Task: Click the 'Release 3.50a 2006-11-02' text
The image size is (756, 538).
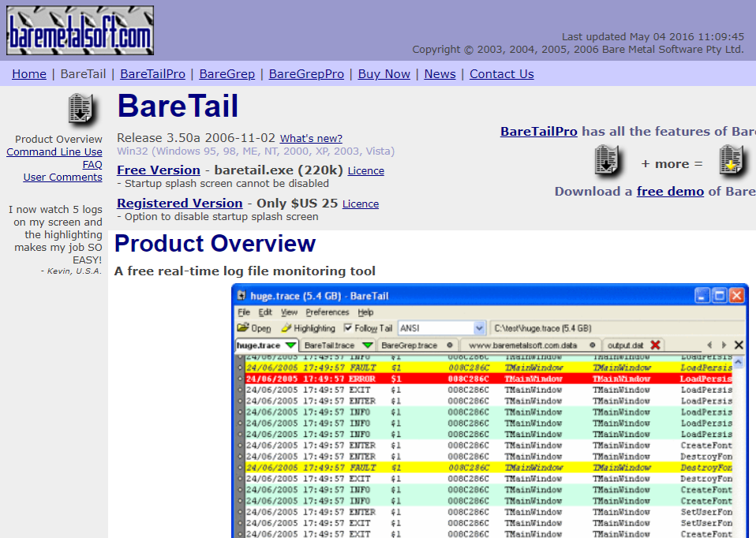Action: pos(196,138)
